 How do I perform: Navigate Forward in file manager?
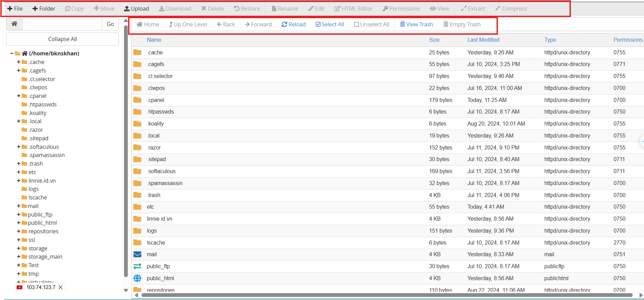coord(258,24)
